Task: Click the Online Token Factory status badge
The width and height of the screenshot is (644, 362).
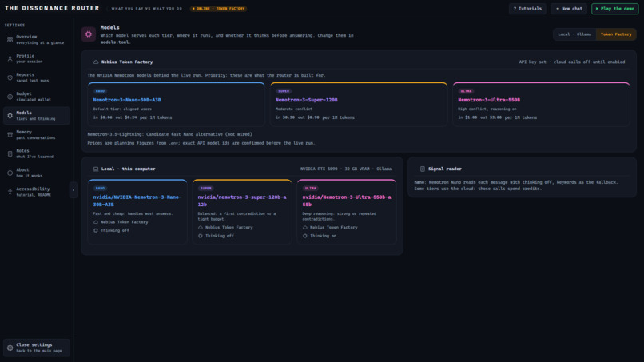Action: pyautogui.click(x=218, y=9)
